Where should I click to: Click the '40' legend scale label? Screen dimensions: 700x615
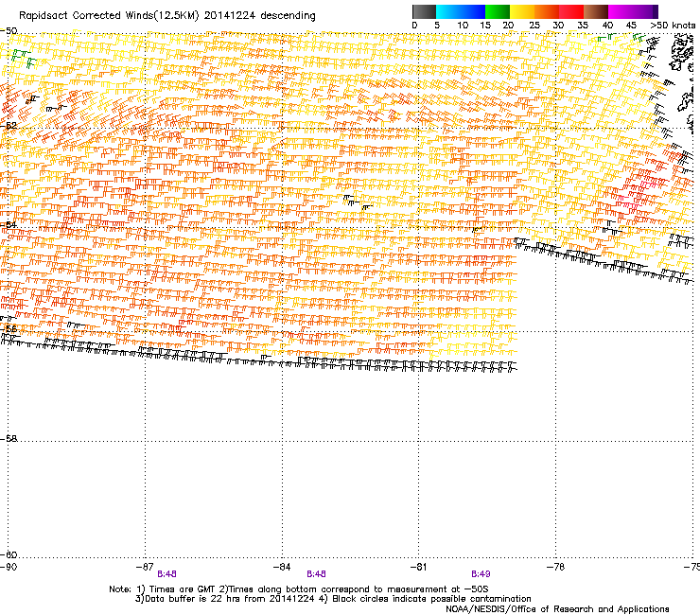click(x=607, y=26)
